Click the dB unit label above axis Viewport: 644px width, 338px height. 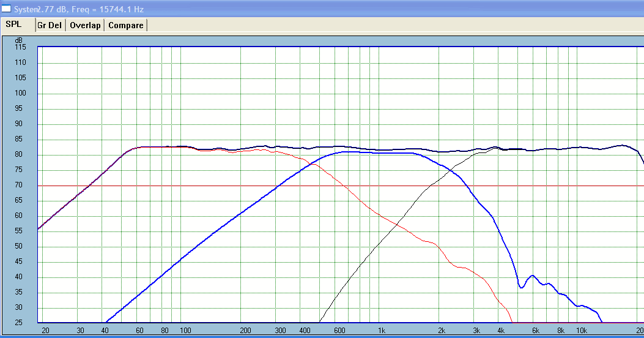(x=19, y=40)
